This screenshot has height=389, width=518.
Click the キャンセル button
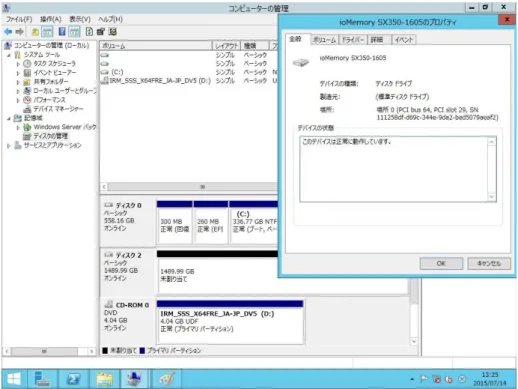coord(489,263)
